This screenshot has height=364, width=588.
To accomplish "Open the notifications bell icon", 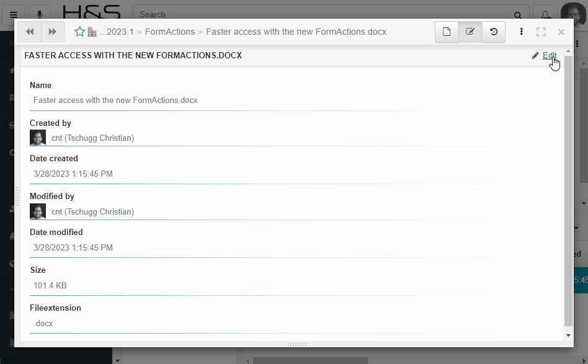I will 546,15.
